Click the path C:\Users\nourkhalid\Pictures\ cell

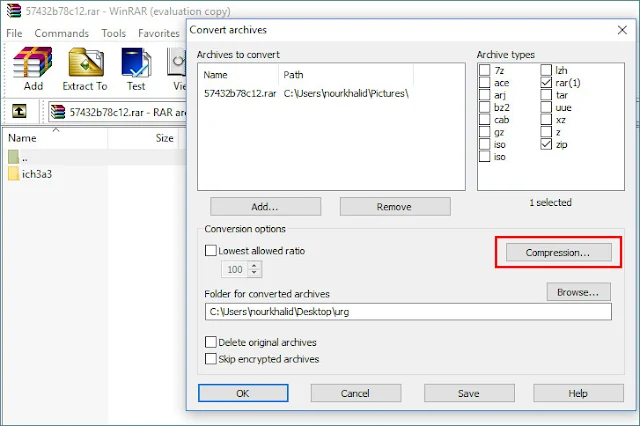[346, 93]
